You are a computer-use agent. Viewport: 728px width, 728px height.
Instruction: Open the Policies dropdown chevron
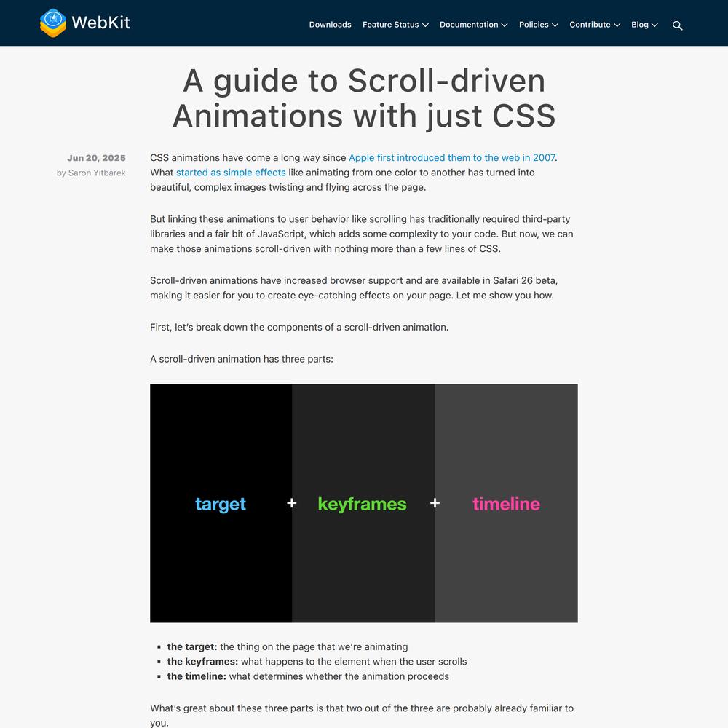(555, 25)
